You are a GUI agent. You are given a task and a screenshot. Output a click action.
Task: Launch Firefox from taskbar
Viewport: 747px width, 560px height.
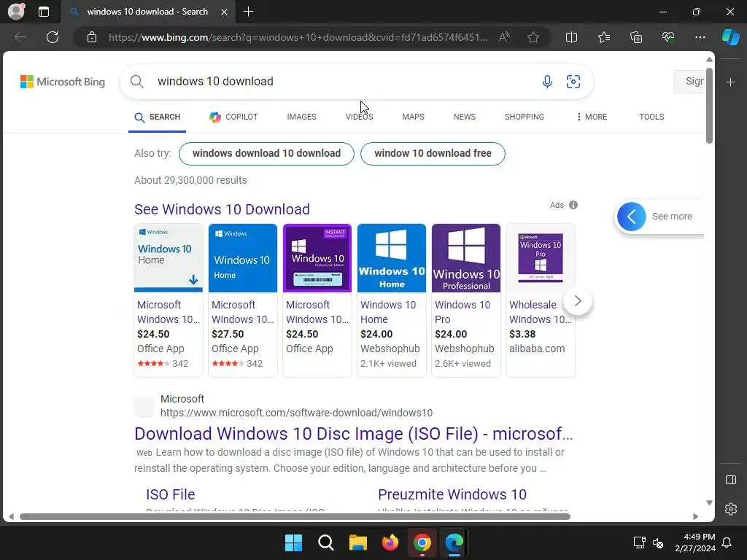click(390, 542)
